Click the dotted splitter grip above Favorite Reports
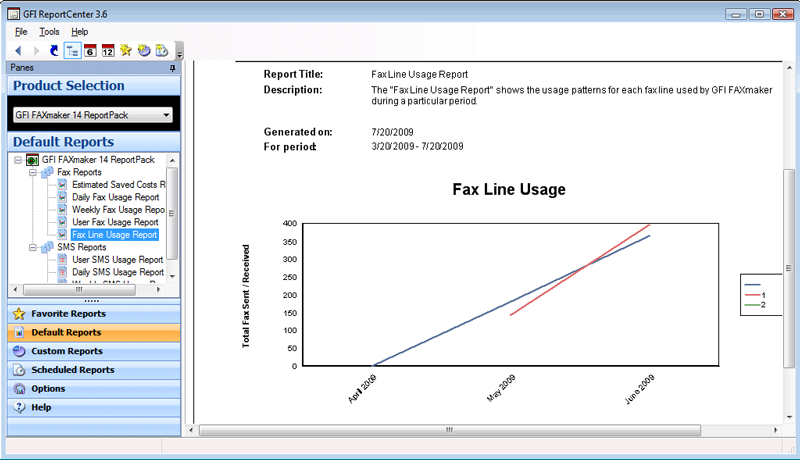The width and height of the screenshot is (800, 460). coord(91,301)
